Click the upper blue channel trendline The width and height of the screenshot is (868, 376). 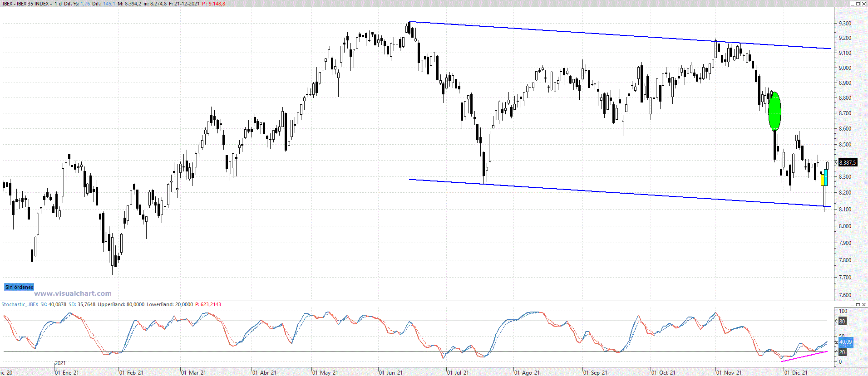[590, 33]
